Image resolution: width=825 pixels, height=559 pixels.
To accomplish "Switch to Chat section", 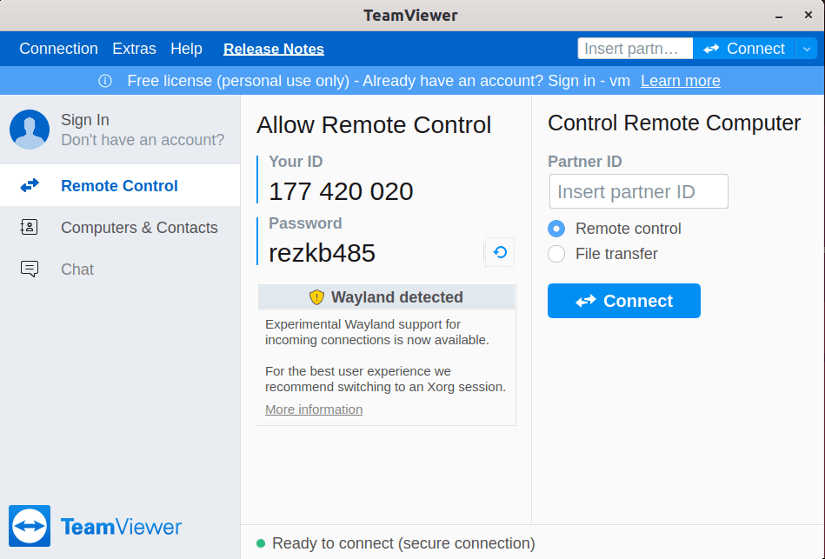I will 120,269.
